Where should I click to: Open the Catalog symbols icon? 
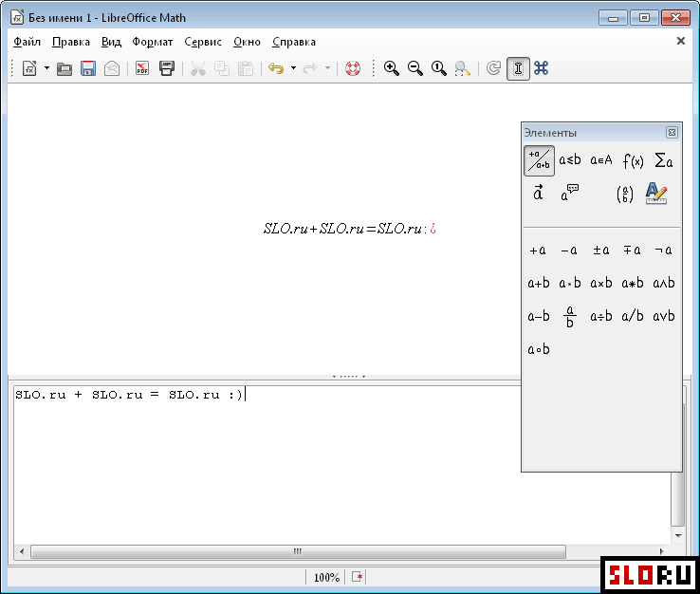pos(541,68)
